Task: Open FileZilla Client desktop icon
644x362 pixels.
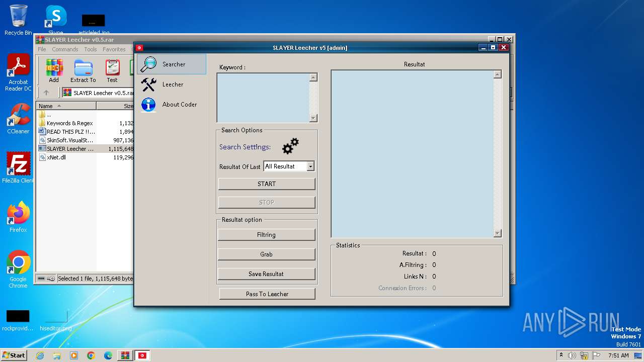Action: (x=18, y=167)
